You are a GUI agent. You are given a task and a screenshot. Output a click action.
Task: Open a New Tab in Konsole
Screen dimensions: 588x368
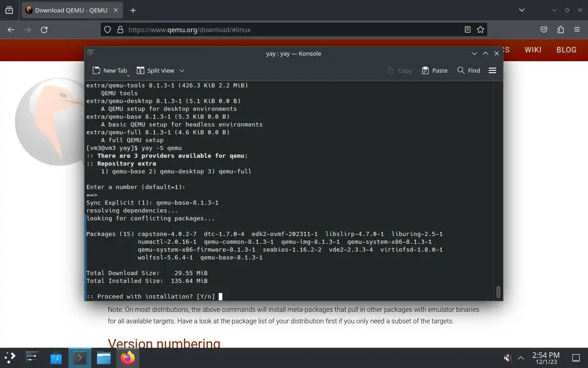pyautogui.click(x=109, y=70)
